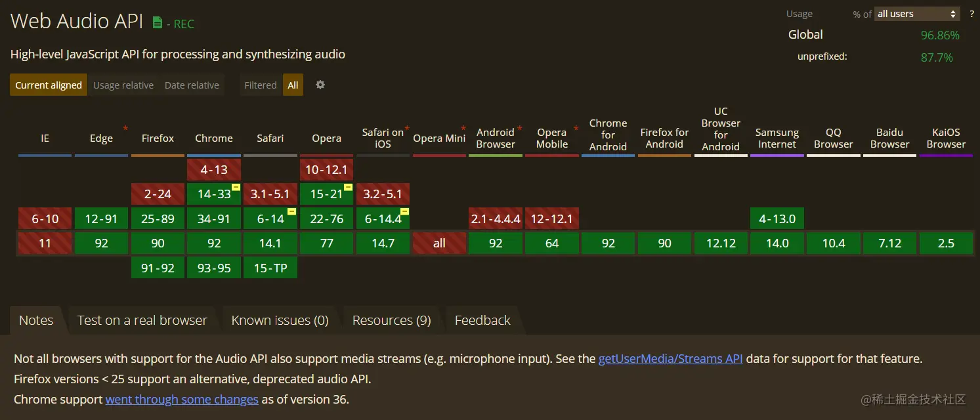Click the Safari column header

click(270, 138)
